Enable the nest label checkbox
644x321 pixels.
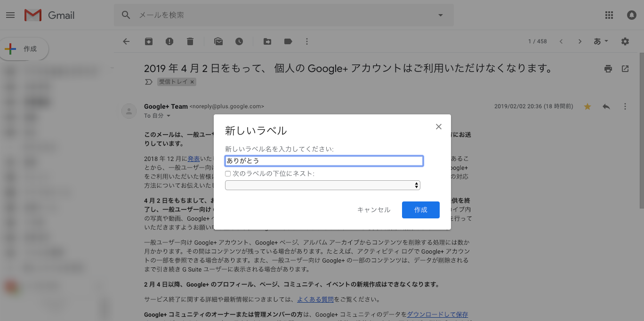[x=228, y=174]
